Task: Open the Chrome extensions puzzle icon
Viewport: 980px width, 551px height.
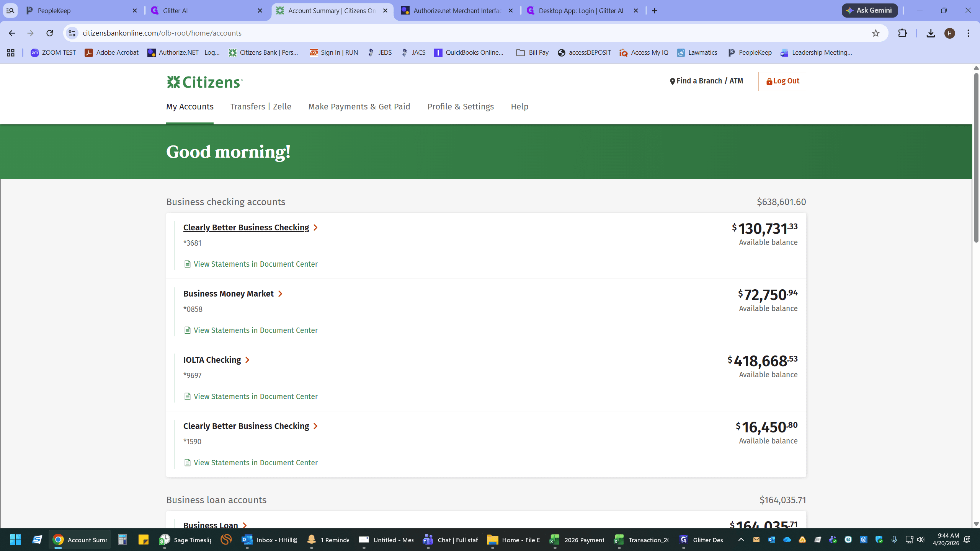Action: click(902, 33)
